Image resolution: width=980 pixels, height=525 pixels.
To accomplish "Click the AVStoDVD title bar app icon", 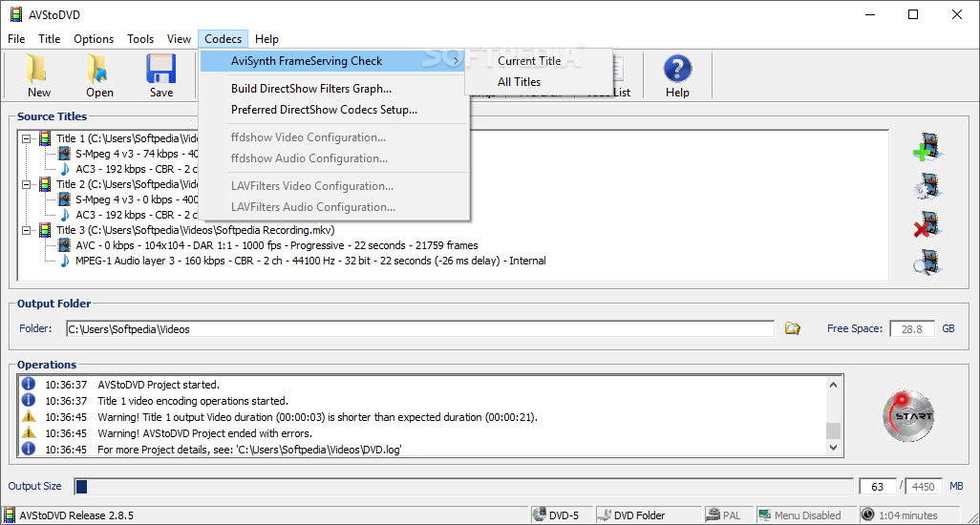I will 15,14.
